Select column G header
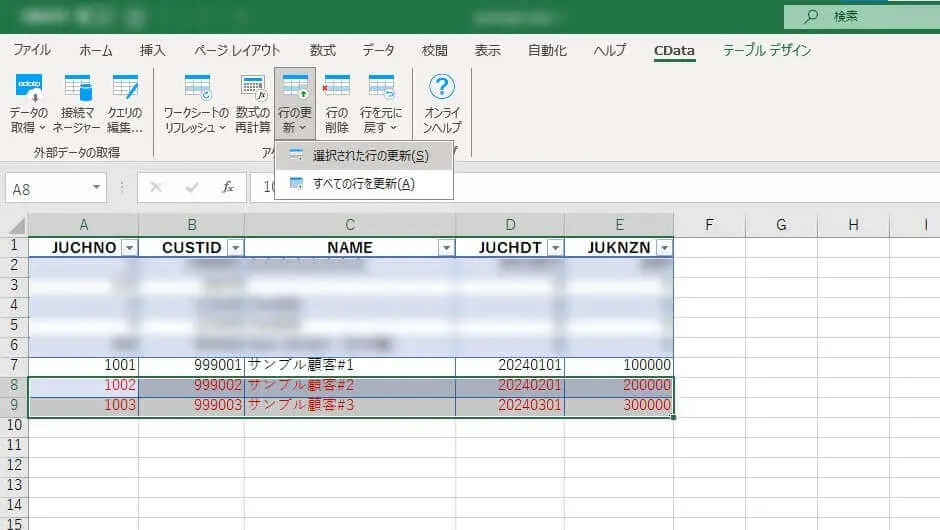 pyautogui.click(x=781, y=225)
